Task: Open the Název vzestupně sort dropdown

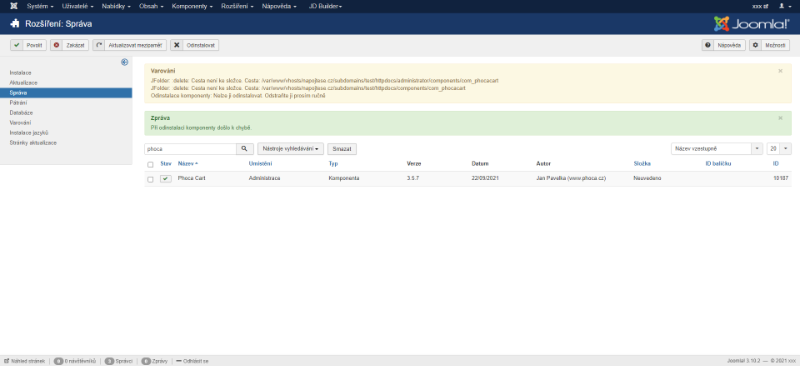Action: click(716, 149)
